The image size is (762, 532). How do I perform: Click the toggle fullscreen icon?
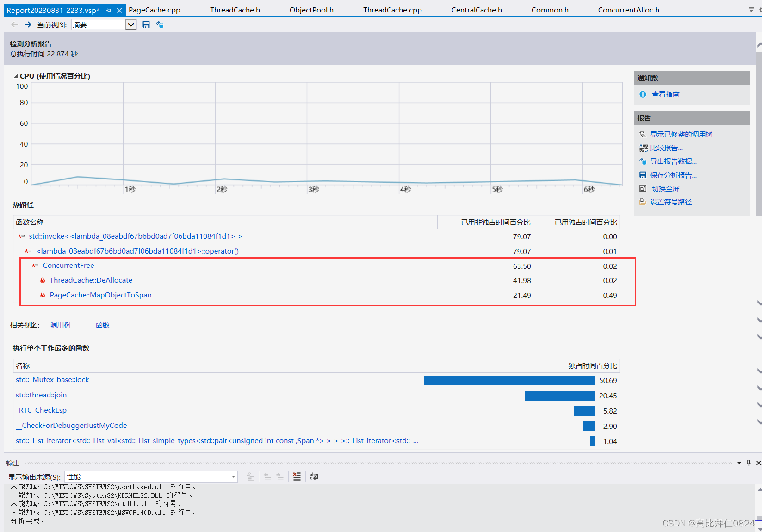click(x=643, y=188)
